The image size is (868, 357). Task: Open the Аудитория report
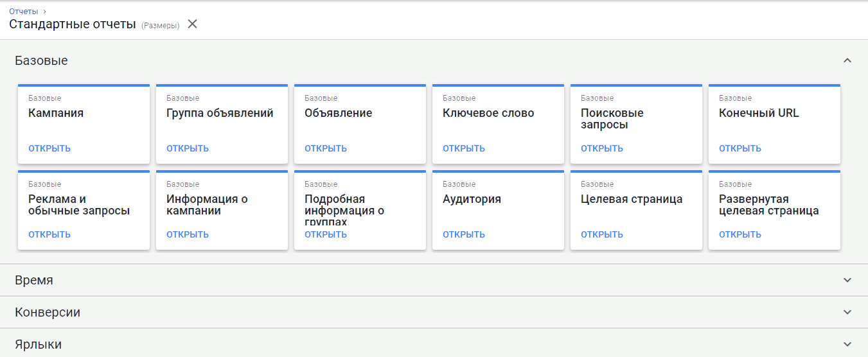coord(464,234)
